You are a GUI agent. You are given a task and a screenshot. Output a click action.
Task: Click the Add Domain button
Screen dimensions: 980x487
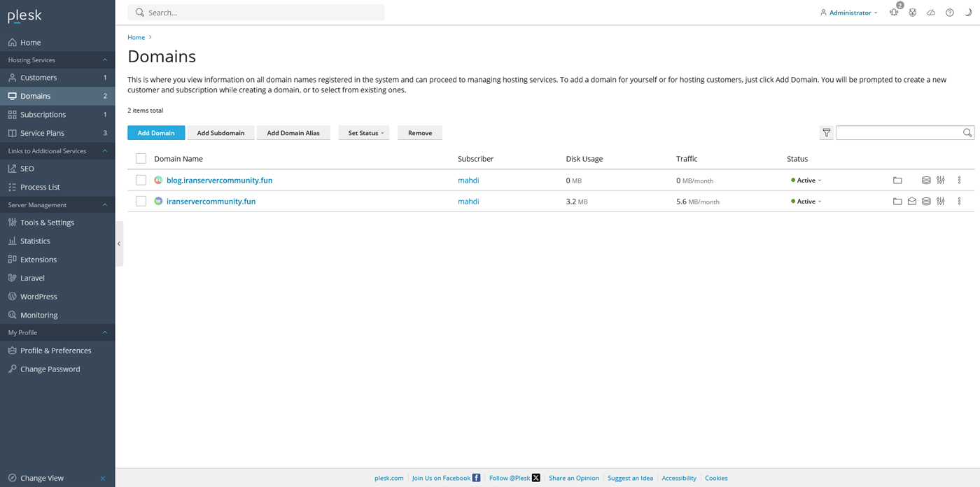(156, 133)
